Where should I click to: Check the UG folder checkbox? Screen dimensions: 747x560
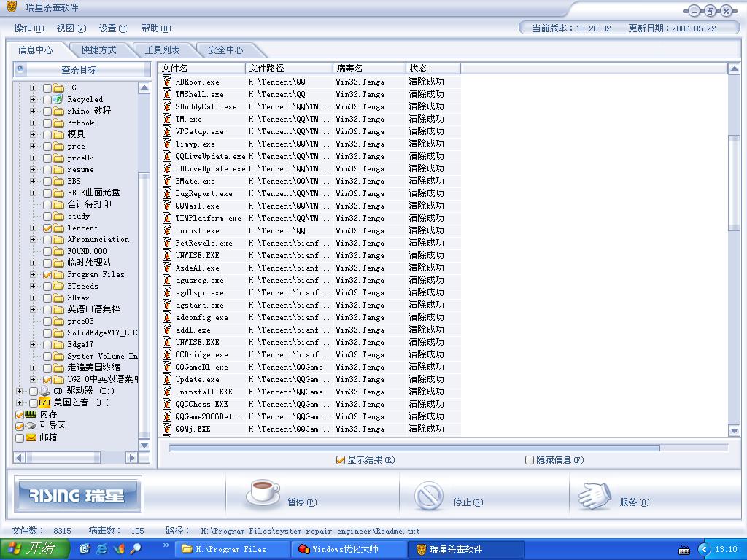pyautogui.click(x=47, y=87)
